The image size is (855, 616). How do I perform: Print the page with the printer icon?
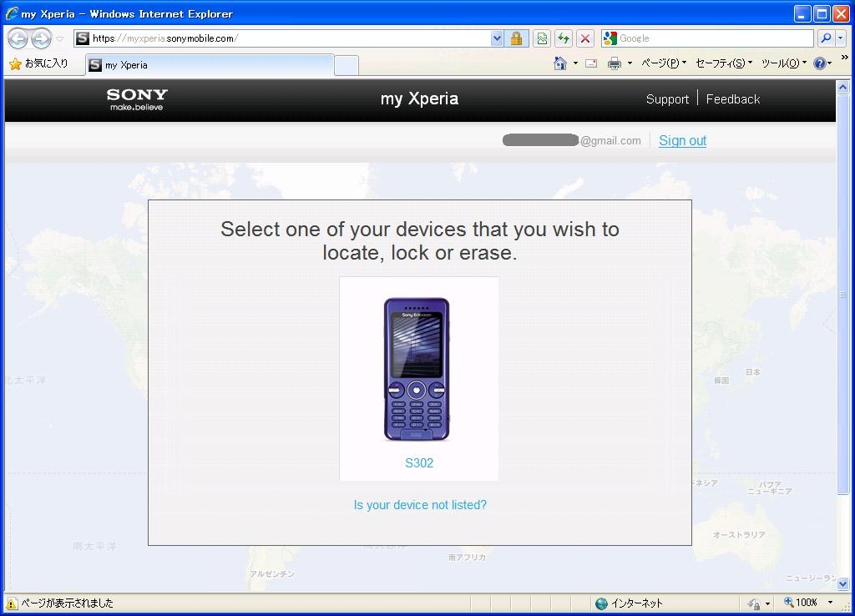click(x=615, y=63)
